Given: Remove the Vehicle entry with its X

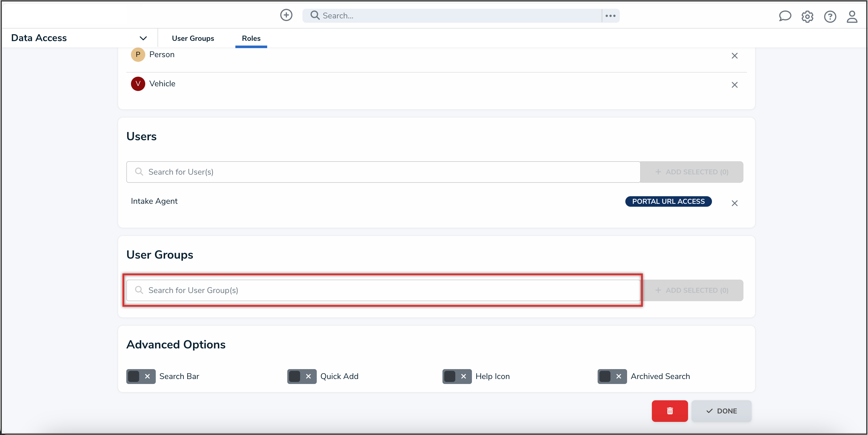Looking at the screenshot, I should pyautogui.click(x=735, y=85).
